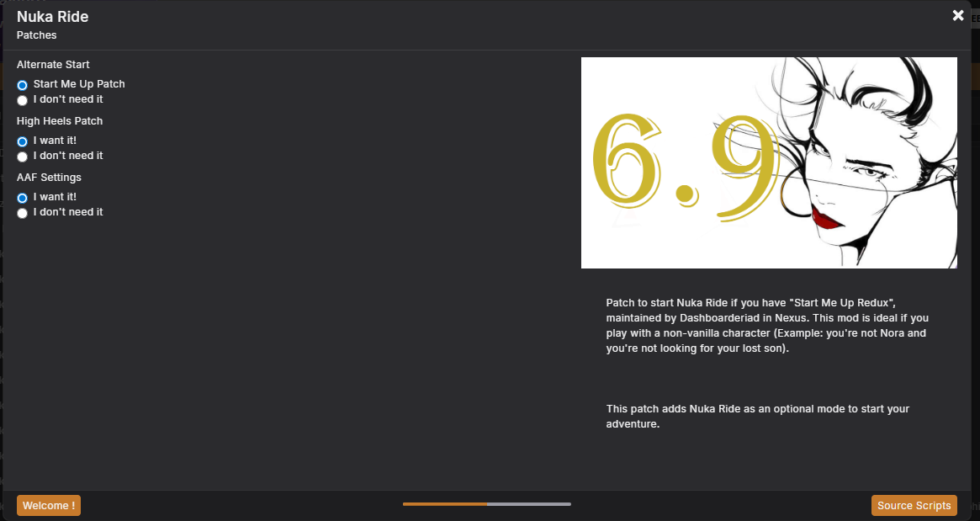Click the "This patch adds Nuka Ride" text
Image resolution: width=980 pixels, height=521 pixels.
click(x=757, y=416)
